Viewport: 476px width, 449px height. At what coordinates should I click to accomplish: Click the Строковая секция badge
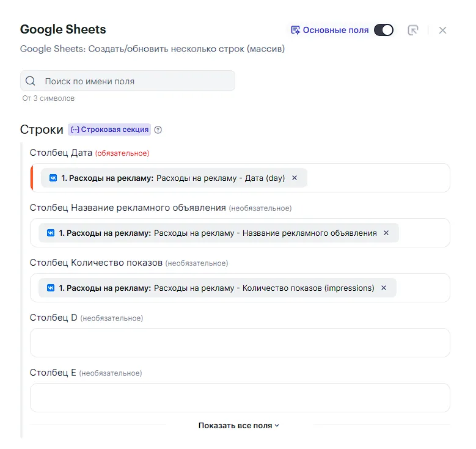pos(109,130)
